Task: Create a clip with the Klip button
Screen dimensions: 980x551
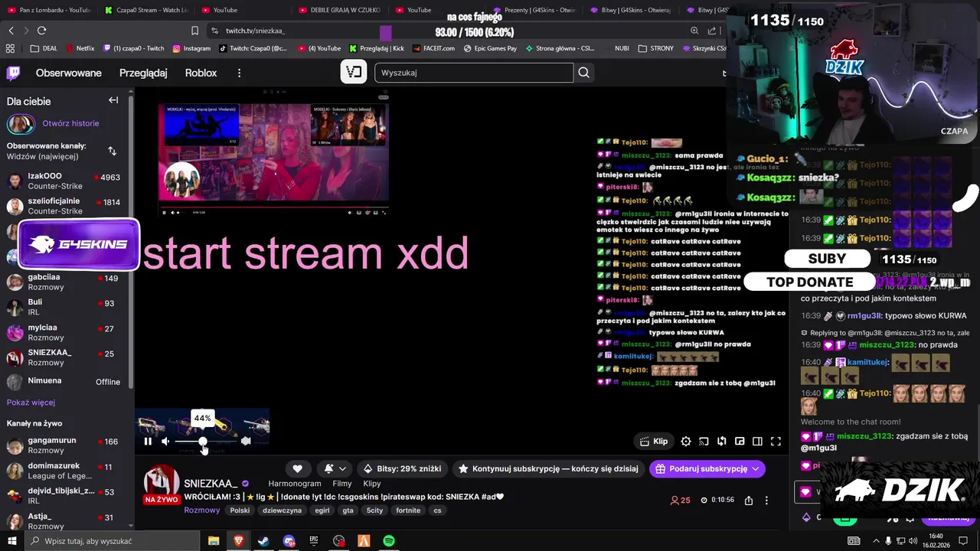Action: point(654,441)
